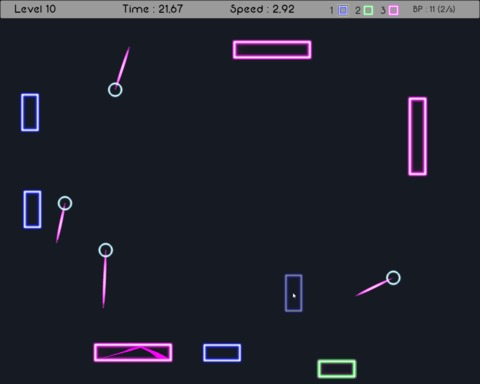Select the pink block type numbered 3

click(x=394, y=10)
